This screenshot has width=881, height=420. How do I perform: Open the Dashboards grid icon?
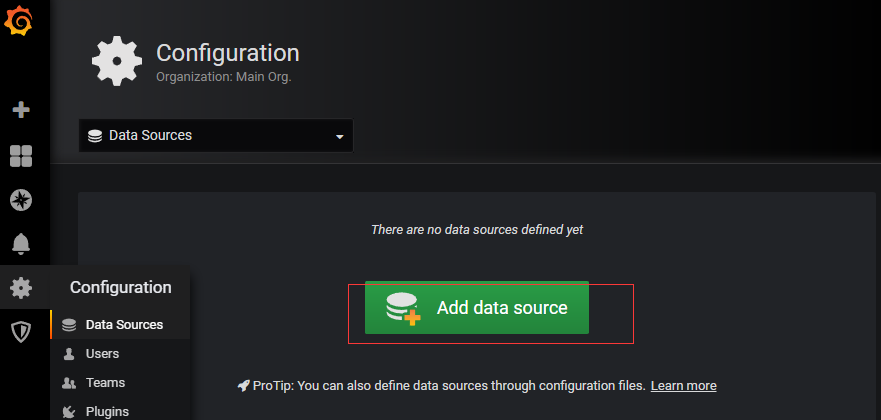(x=21, y=155)
